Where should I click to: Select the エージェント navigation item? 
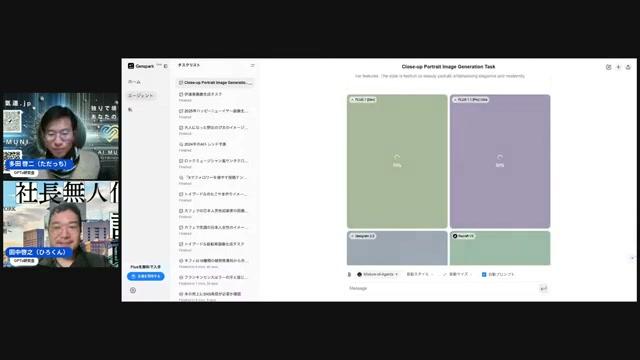click(141, 96)
